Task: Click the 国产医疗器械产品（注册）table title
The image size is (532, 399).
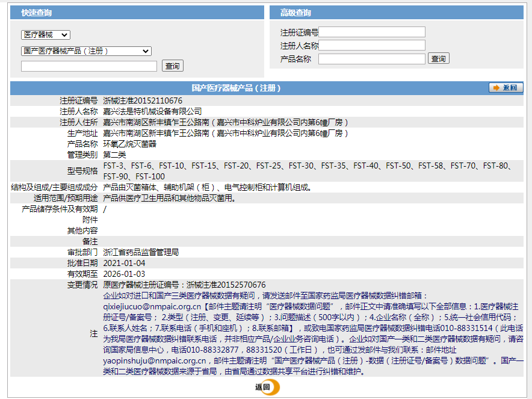Action: pyautogui.click(x=236, y=88)
